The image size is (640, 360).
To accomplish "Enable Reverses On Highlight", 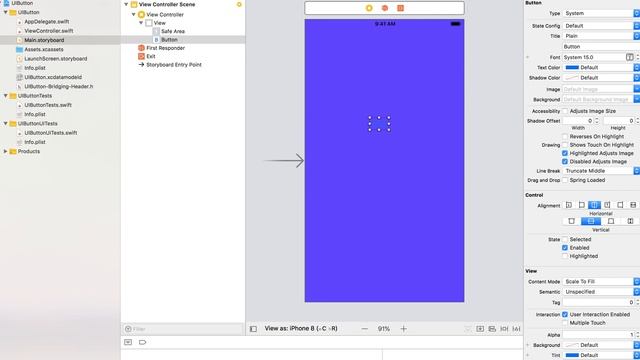I will tap(565, 136).
